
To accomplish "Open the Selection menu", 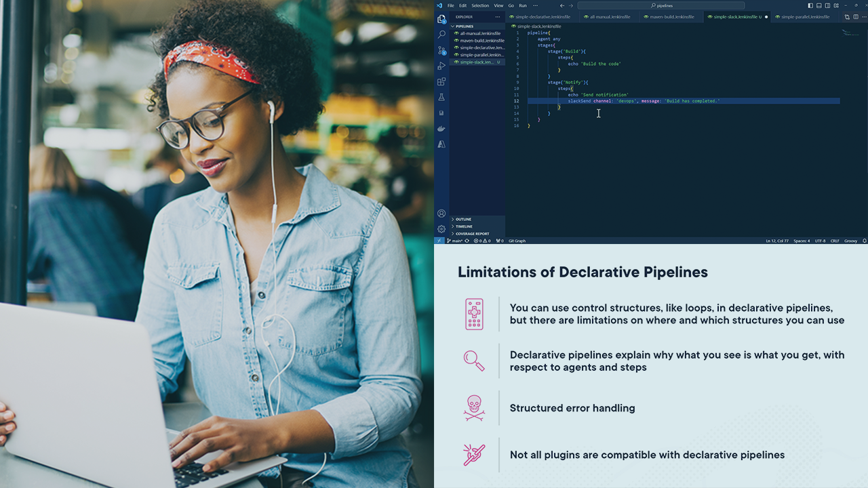I will tap(480, 5).
